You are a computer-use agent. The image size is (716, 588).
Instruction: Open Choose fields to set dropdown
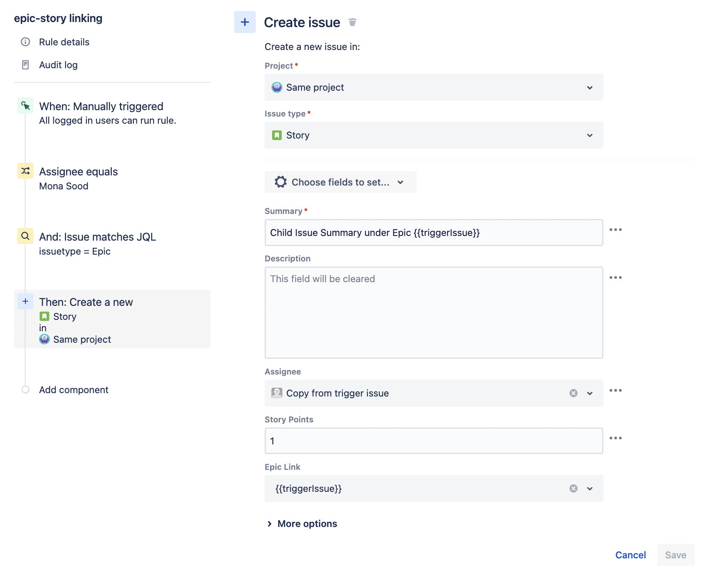tap(340, 182)
